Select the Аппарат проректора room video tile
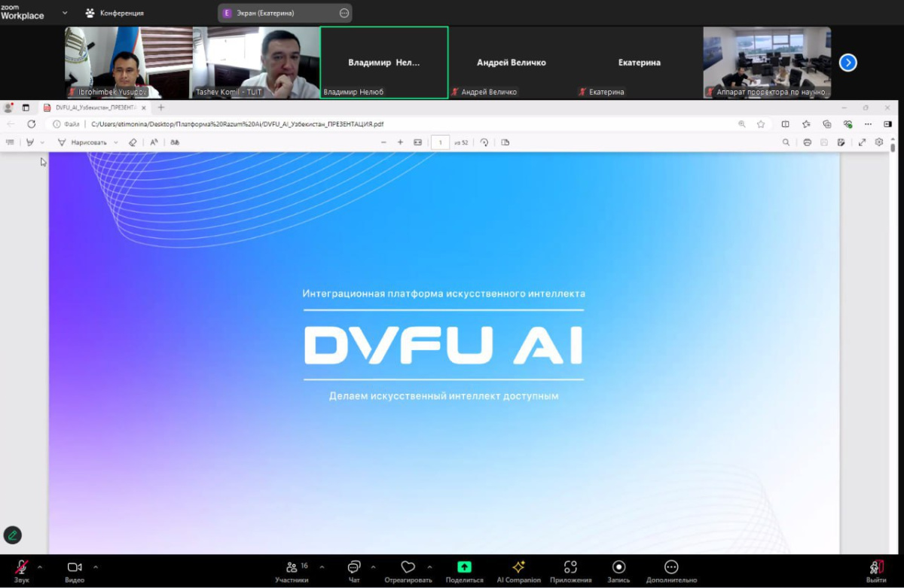Screen dimensions: 904x588 [x=768, y=62]
